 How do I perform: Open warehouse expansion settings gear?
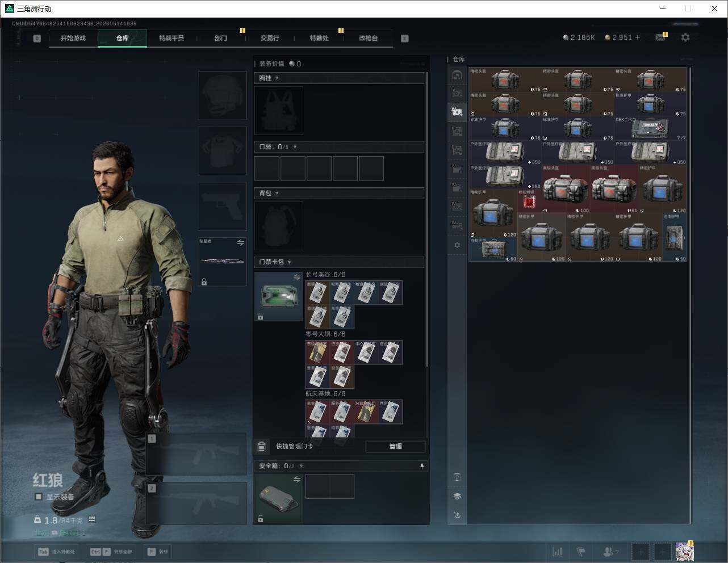[x=457, y=245]
